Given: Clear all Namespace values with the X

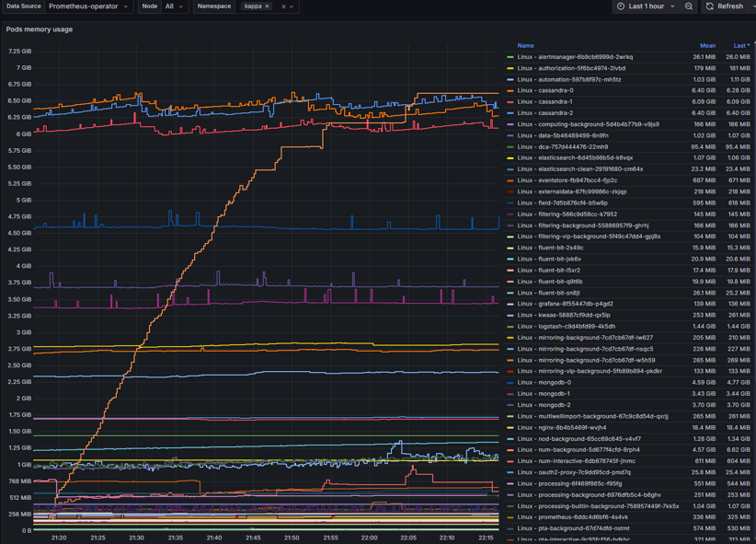Looking at the screenshot, I should tap(283, 6).
